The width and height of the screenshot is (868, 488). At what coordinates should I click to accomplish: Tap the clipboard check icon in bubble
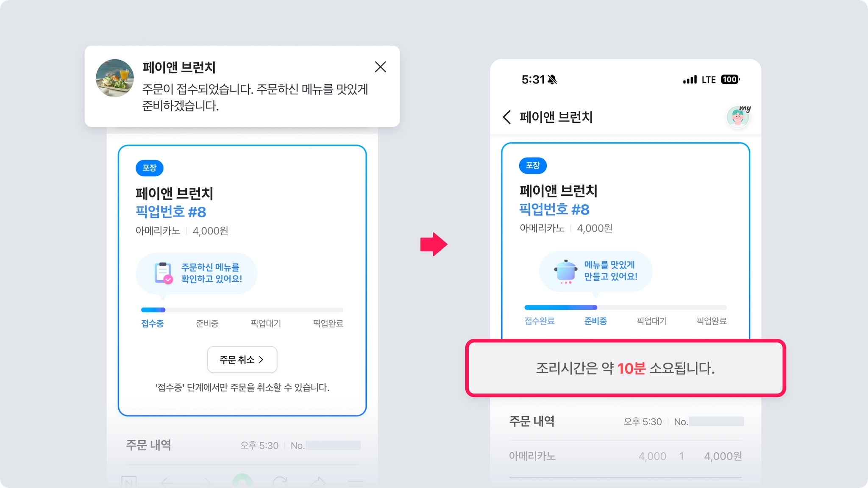[x=163, y=273]
